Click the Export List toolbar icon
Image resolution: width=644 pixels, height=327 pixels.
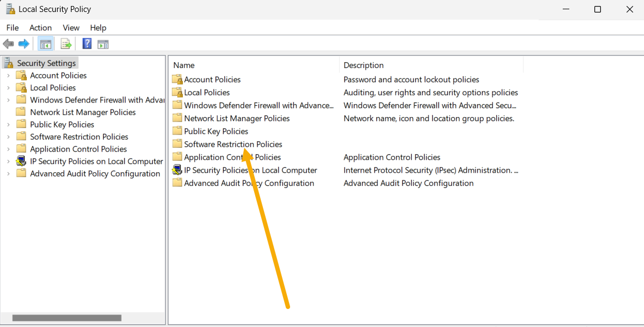click(65, 44)
